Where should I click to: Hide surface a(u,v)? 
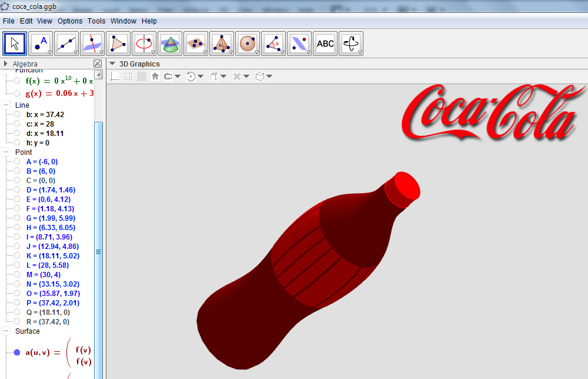click(x=17, y=353)
